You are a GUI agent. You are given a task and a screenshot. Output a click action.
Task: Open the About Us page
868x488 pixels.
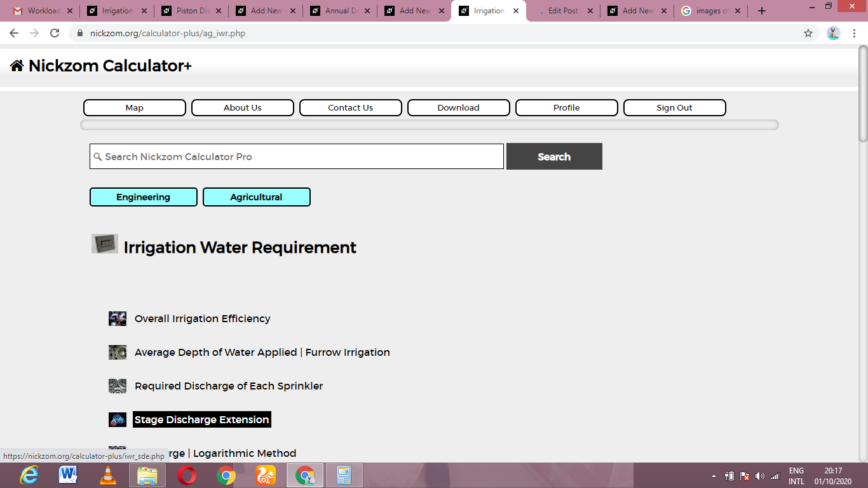[243, 108]
